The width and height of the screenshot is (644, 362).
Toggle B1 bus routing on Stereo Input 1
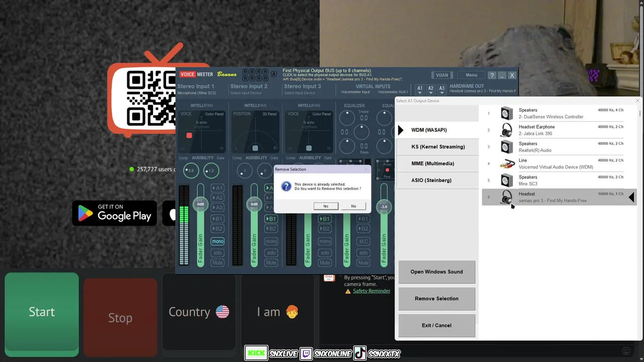(x=217, y=219)
